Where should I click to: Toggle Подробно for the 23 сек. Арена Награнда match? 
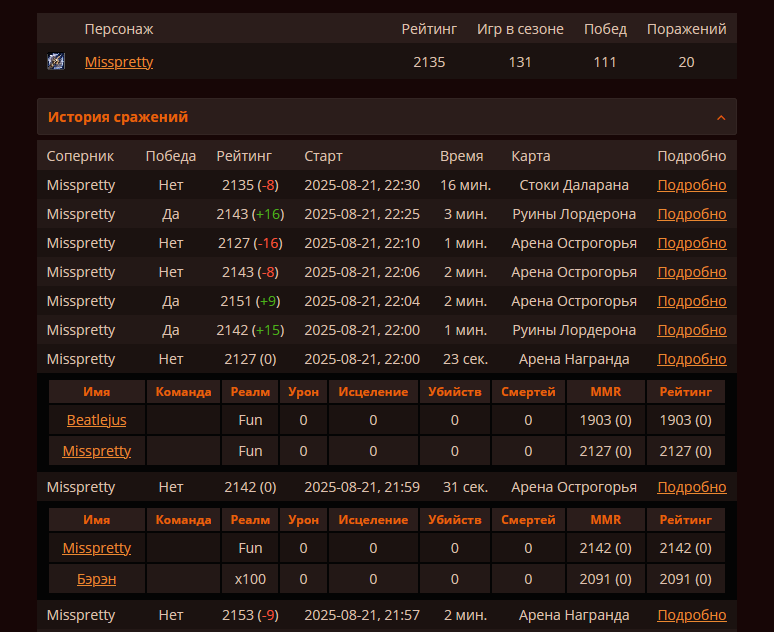pos(692,359)
